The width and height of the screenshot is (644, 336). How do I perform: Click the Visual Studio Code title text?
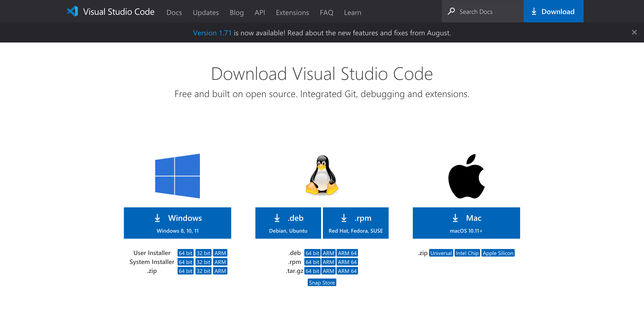[x=119, y=11]
